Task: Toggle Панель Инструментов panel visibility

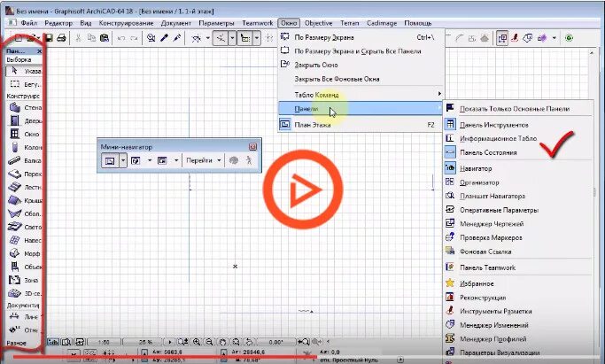Action: pos(518,125)
